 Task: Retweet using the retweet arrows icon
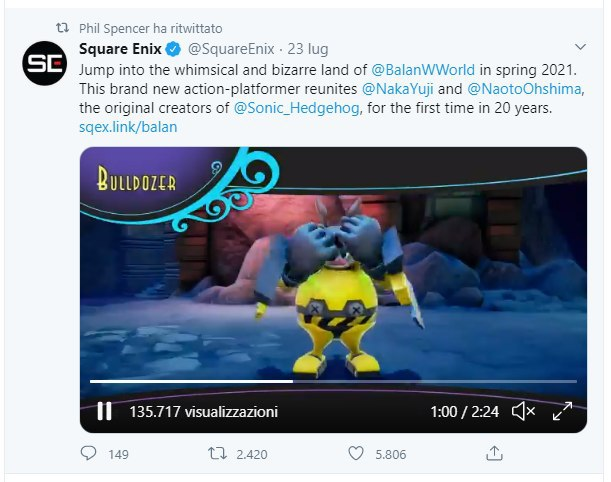pos(217,454)
